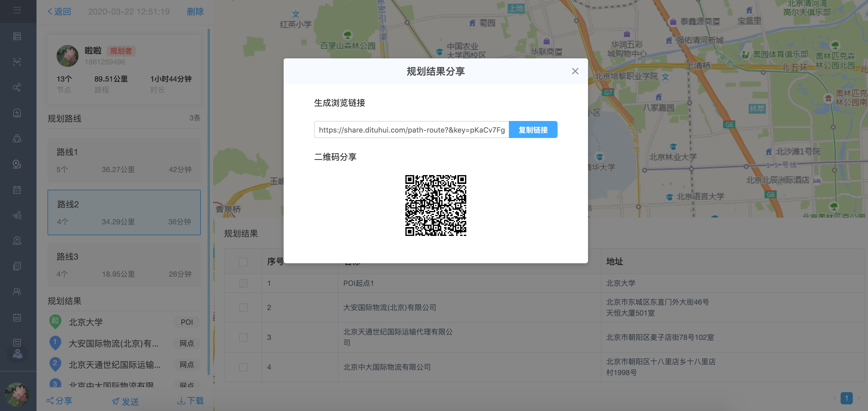
Task: Open the calendar schedule sidebar icon
Action: [17, 189]
